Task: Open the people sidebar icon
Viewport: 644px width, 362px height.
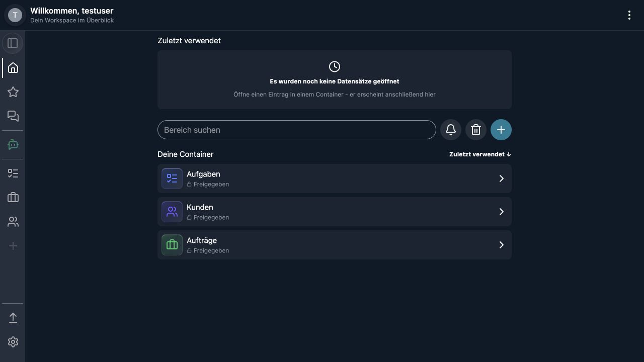Action: click(13, 222)
